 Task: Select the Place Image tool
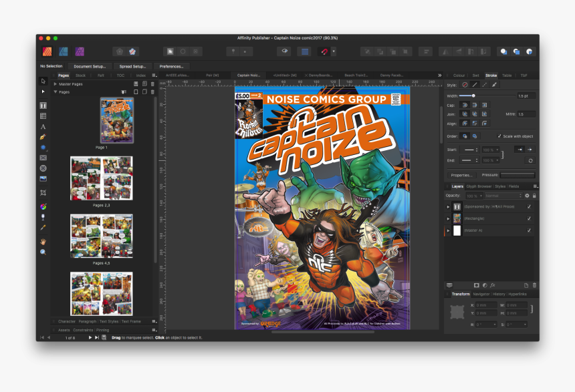pyautogui.click(x=43, y=179)
